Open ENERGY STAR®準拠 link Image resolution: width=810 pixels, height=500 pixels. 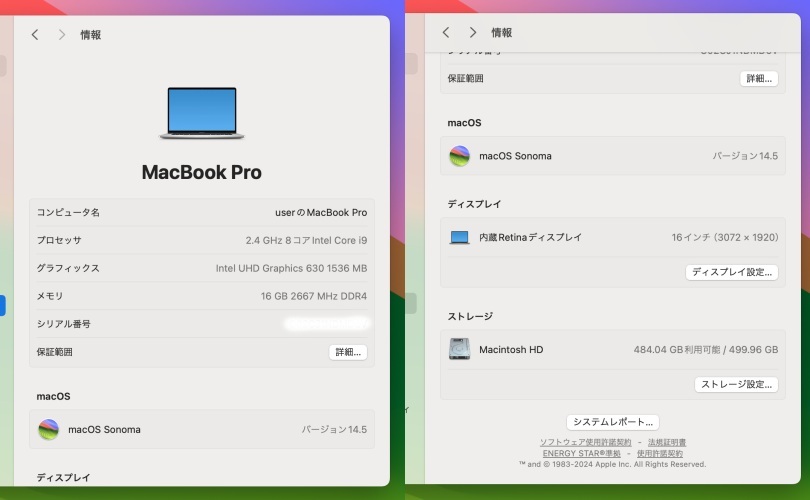(x=581, y=454)
